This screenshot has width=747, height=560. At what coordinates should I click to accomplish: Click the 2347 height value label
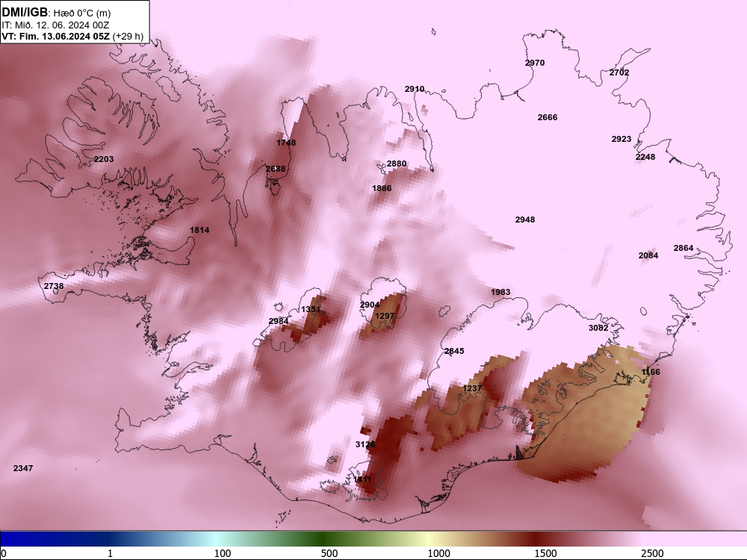click(23, 469)
